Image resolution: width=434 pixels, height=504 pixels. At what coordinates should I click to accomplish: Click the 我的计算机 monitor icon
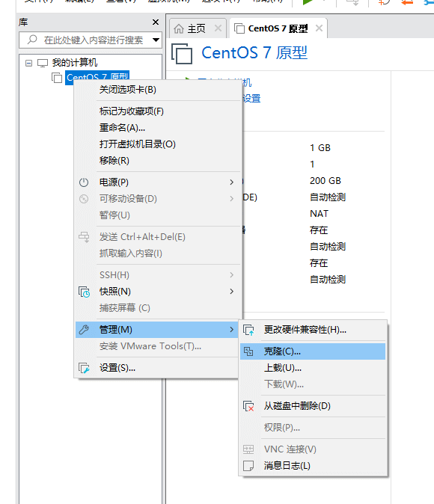(43, 63)
